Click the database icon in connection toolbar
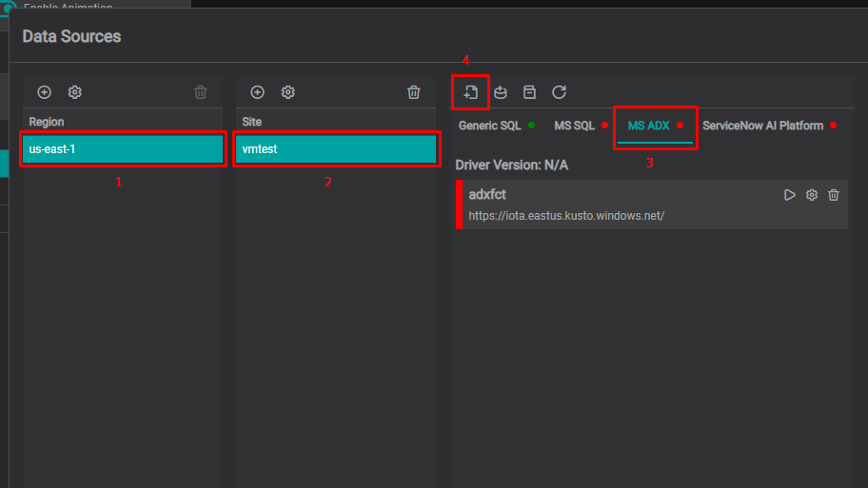The height and width of the screenshot is (488, 868). tap(501, 92)
